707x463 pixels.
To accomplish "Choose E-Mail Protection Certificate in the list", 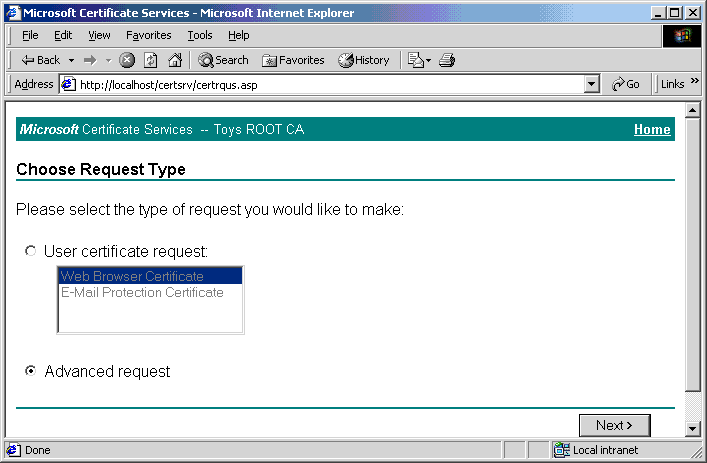I will click(x=150, y=292).
